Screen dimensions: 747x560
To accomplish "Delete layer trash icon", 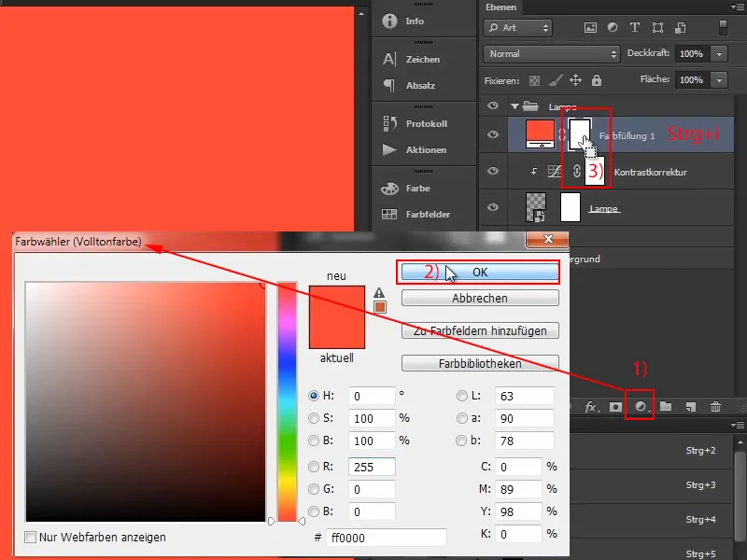I will tap(715, 407).
